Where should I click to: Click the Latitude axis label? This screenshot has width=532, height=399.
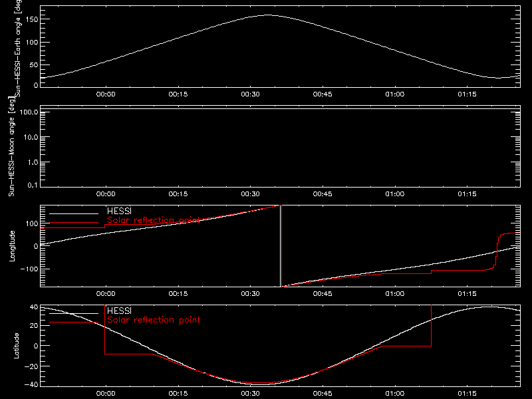[x=16, y=346]
